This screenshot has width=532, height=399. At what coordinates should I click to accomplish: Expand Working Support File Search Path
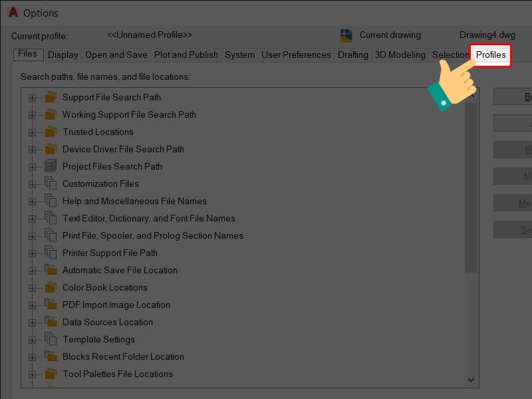click(33, 114)
